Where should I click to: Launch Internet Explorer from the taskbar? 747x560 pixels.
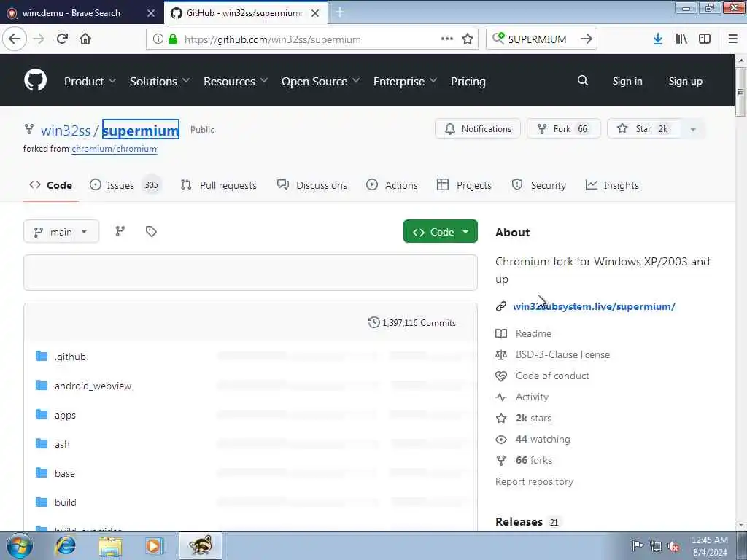pyautogui.click(x=65, y=545)
